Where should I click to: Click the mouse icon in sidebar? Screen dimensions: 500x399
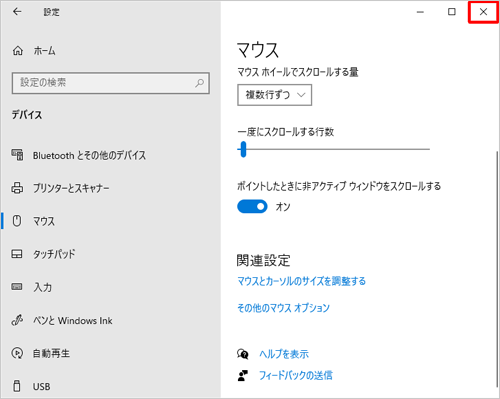tap(17, 221)
